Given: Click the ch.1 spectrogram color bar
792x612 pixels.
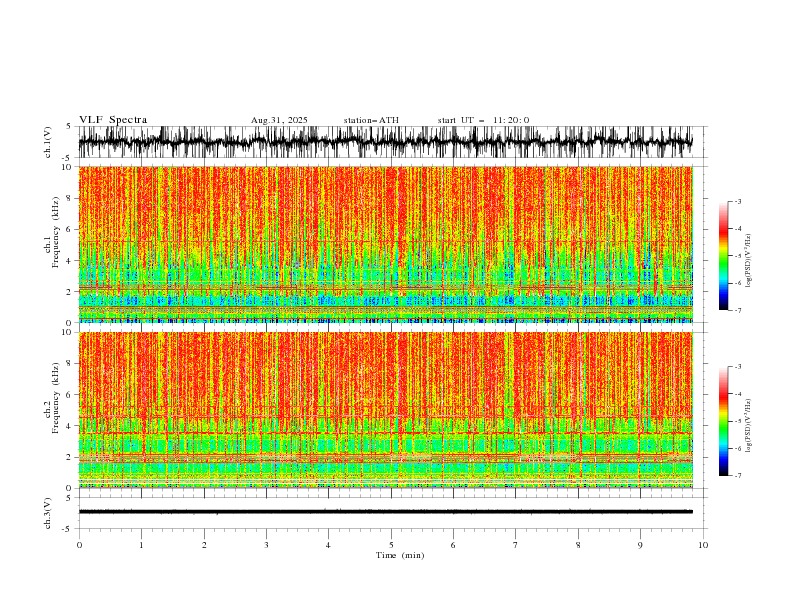Looking at the screenshot, I should (723, 256).
